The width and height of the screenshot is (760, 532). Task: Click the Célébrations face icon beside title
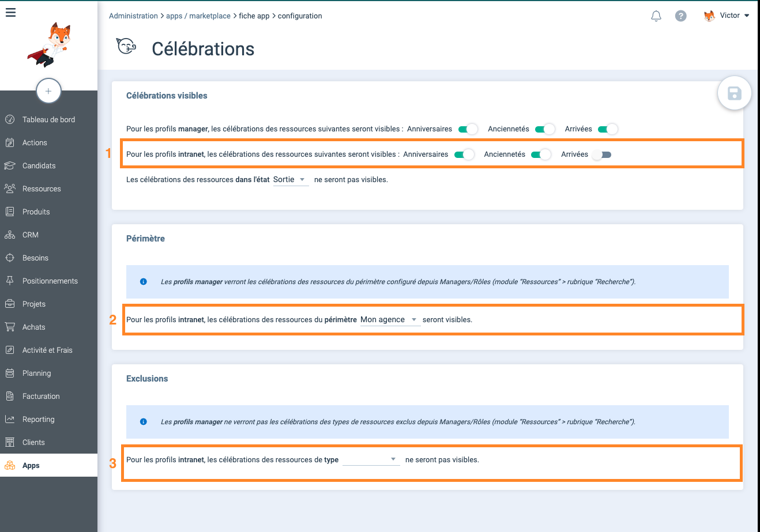pos(126,46)
